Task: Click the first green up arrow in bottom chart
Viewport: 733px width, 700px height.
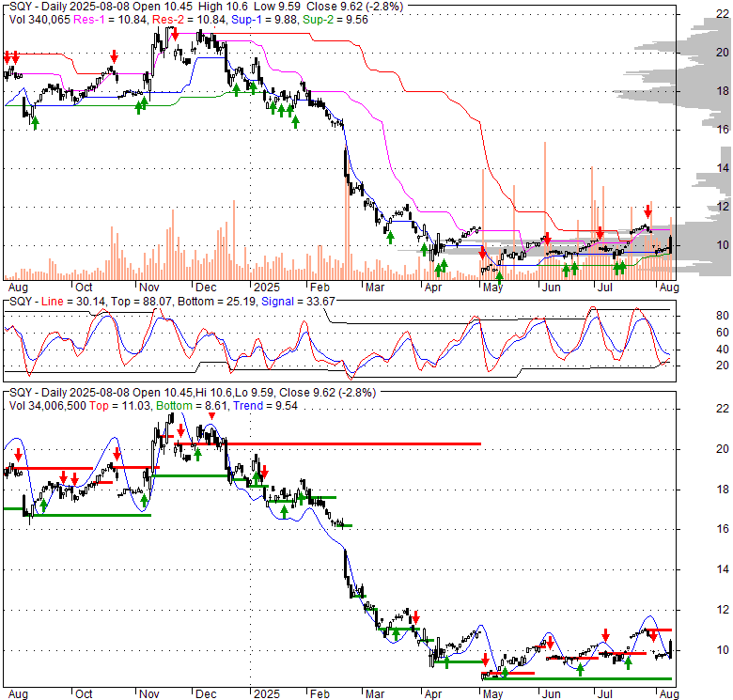Action: point(43,506)
